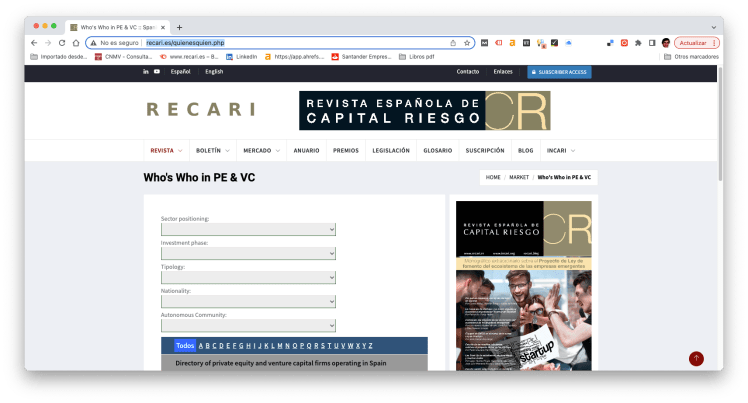The height and width of the screenshot is (403, 748).
Task: Open the BLOG menu item
Action: tap(526, 151)
